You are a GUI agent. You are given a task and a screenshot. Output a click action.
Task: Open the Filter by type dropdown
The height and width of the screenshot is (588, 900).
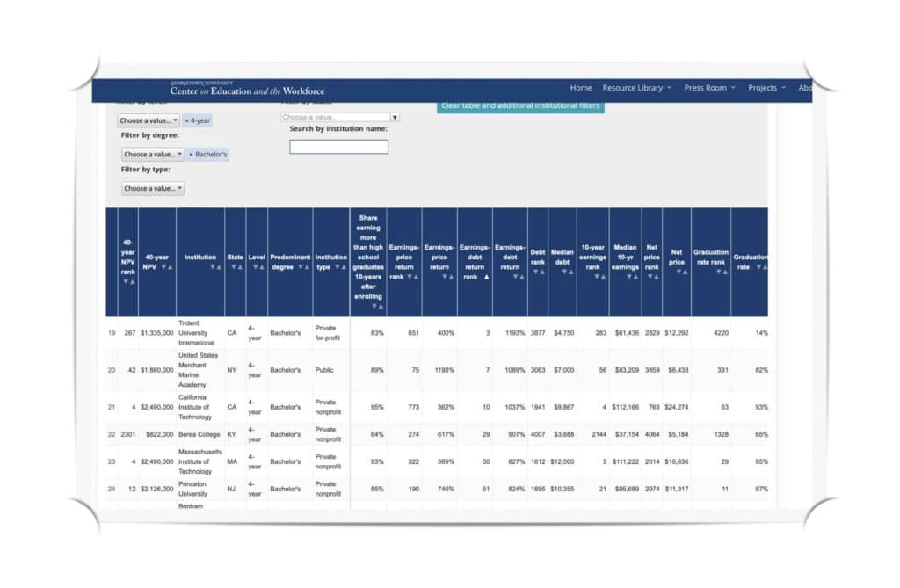[x=151, y=188]
